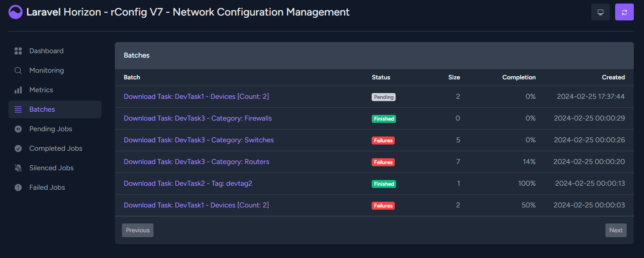Click the Failures badge on Routers row

click(383, 162)
